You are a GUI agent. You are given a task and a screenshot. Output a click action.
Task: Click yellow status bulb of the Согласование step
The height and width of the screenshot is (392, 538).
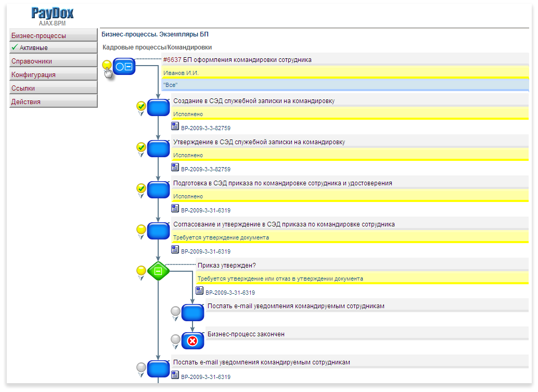coord(141,229)
